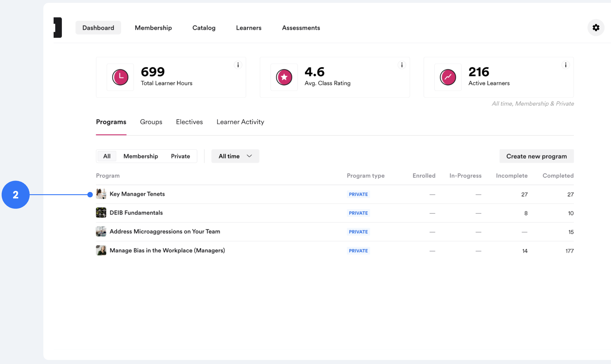Click the Enrolled column header

[x=424, y=176]
